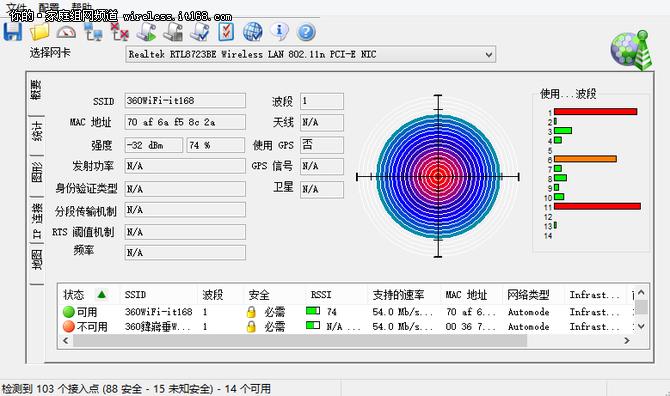This screenshot has height=396, width=670.
Task: Click 54.0 Mb/s in the 可用 row
Action: [x=402, y=312]
